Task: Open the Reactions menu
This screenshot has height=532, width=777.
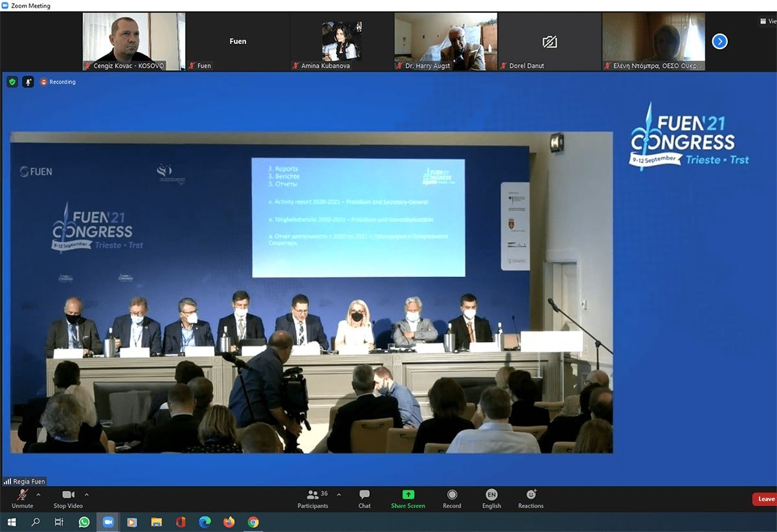Action: [x=531, y=498]
